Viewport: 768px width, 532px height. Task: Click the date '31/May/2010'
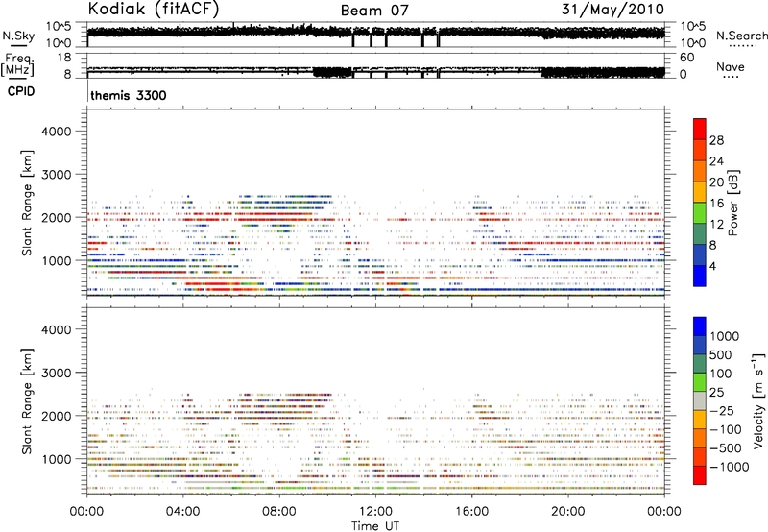point(612,10)
